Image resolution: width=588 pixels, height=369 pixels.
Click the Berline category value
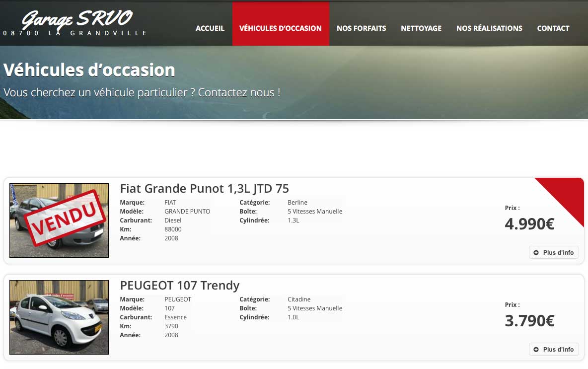tap(297, 203)
